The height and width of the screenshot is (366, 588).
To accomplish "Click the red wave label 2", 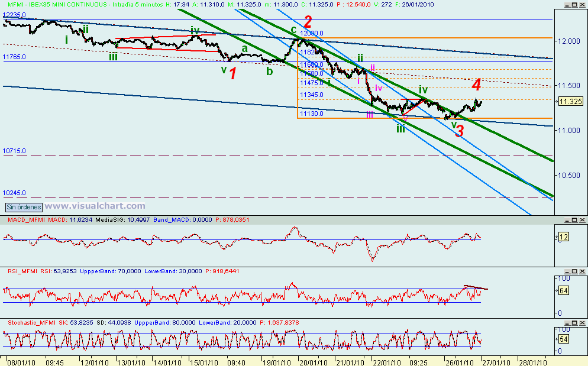I will click(308, 22).
